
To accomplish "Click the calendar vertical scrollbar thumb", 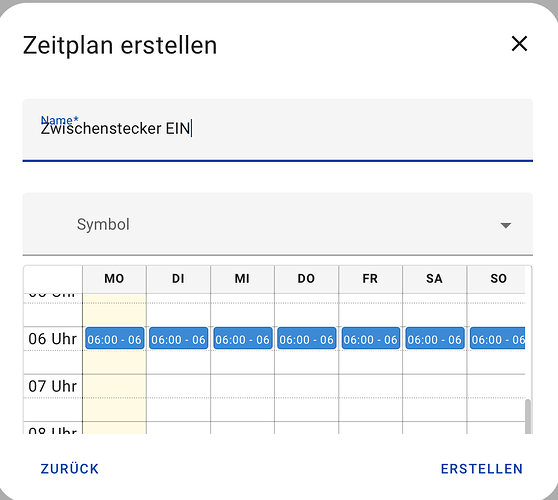I will point(528,416).
